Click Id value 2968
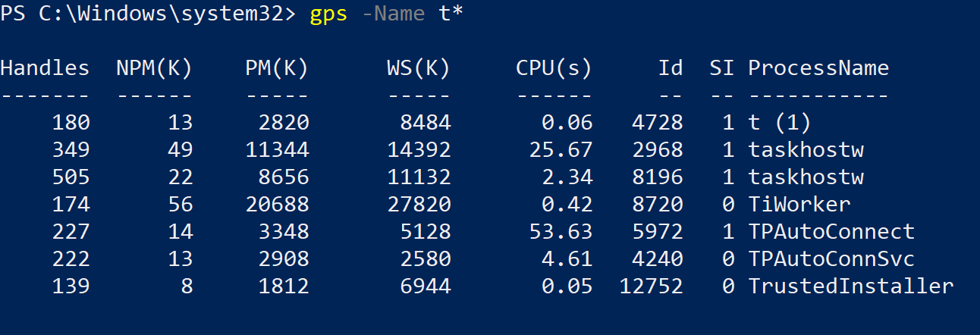 click(658, 150)
